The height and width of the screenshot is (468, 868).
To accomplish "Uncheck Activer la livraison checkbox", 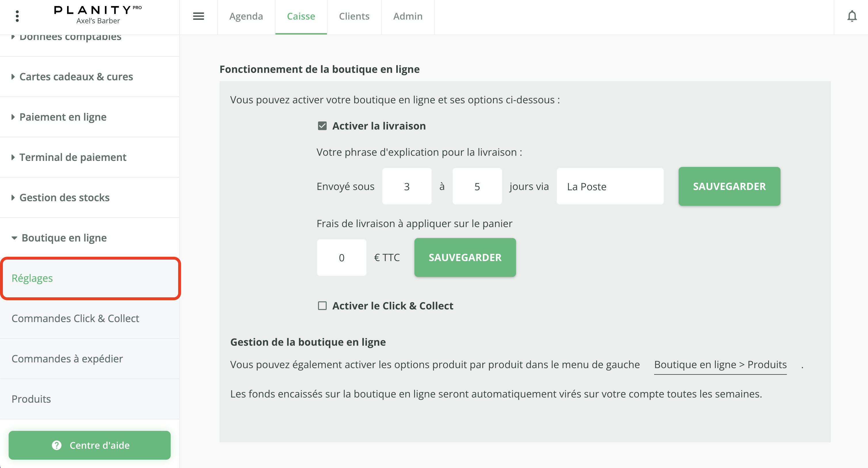I will point(322,126).
